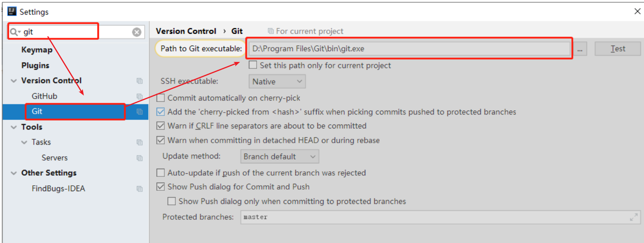Image resolution: width=644 pixels, height=243 pixels.
Task: Click the Test button for Git path
Action: (x=617, y=49)
